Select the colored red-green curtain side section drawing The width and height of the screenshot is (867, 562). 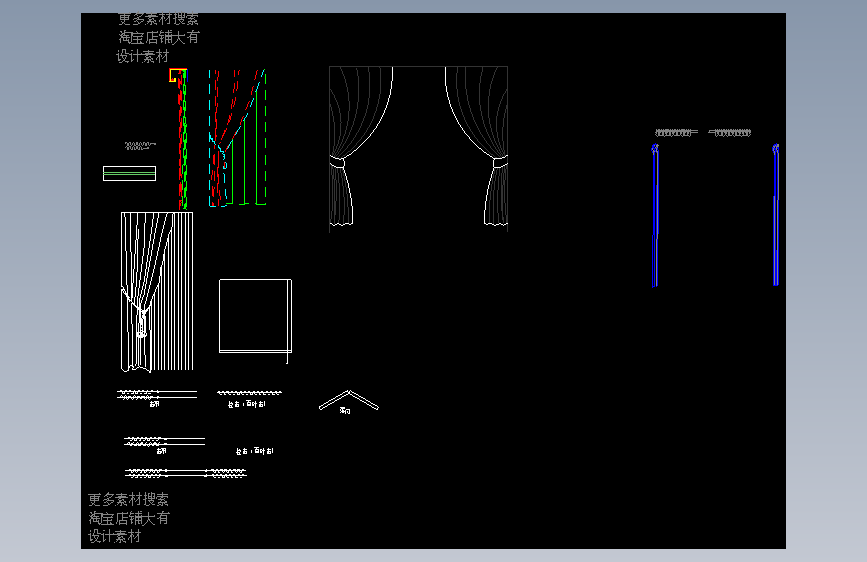point(179,139)
